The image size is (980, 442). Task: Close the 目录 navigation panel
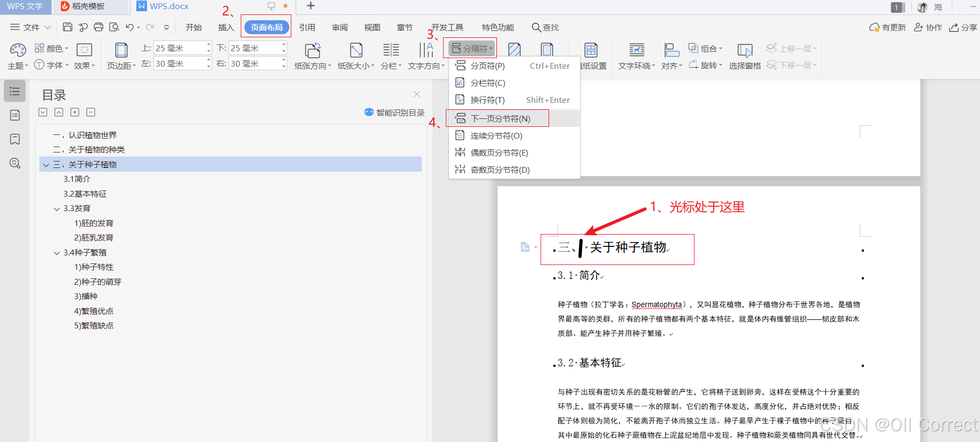point(416,94)
